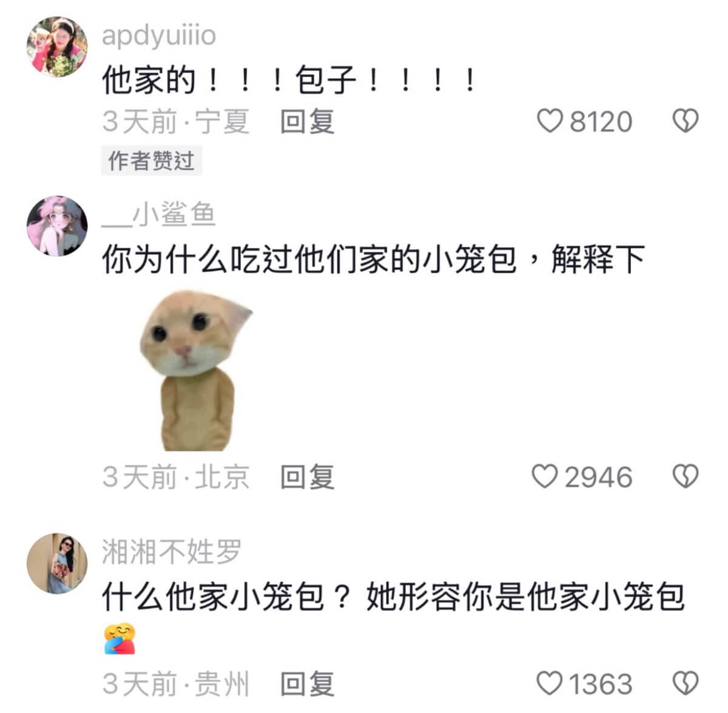Open the username apdyuiiio
Screen dimensions: 728x713
(159, 35)
